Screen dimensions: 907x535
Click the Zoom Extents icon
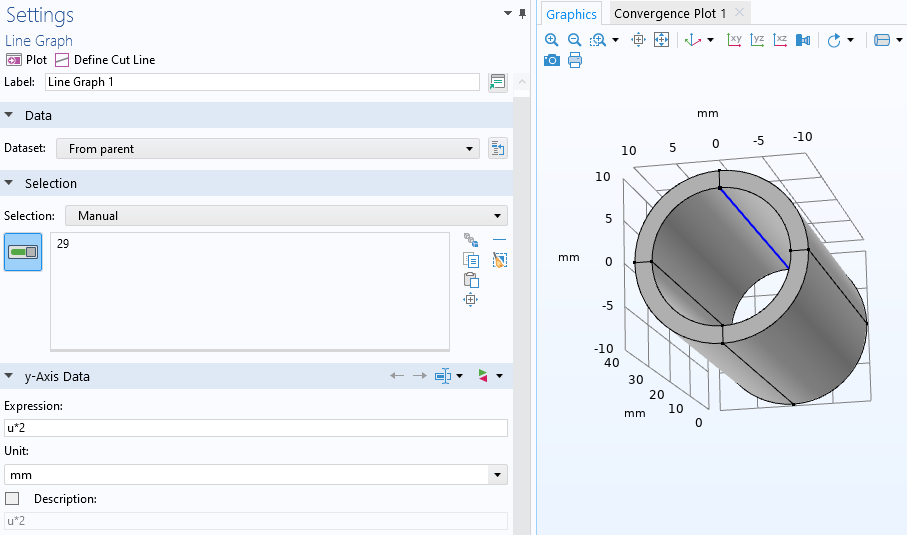(x=661, y=40)
